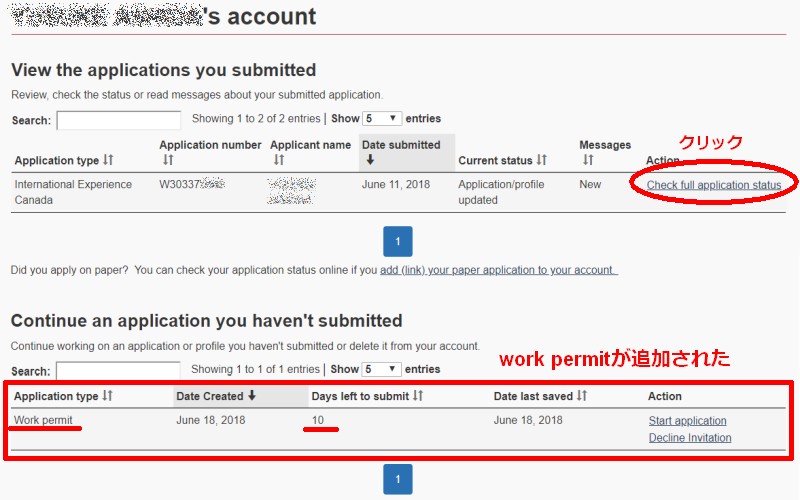Click Check full application status link
This screenshot has width=800, height=500.
pyautogui.click(x=714, y=185)
